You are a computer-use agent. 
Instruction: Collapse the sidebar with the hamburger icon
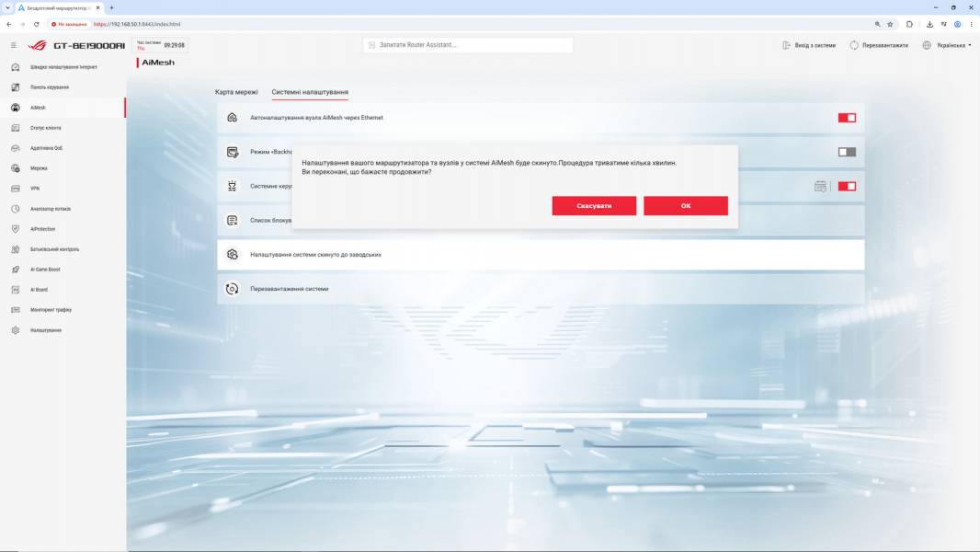13,45
